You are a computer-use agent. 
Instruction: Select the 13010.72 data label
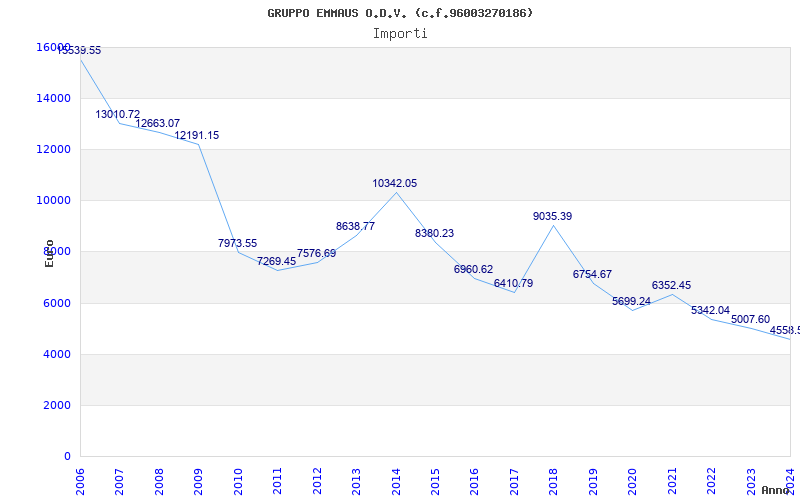click(118, 114)
